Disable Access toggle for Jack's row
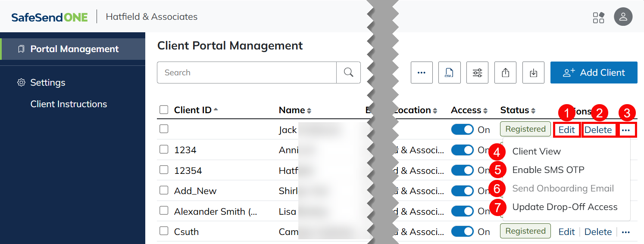The width and height of the screenshot is (644, 244). point(462,130)
